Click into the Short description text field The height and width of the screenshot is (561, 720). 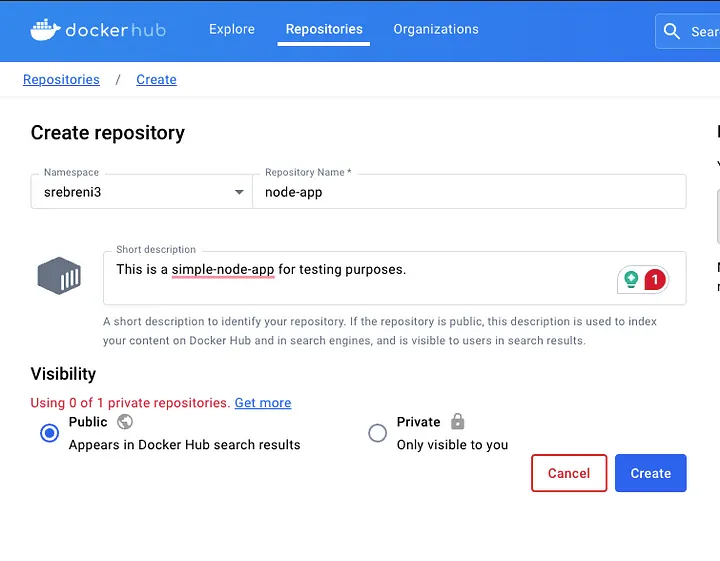[360, 270]
